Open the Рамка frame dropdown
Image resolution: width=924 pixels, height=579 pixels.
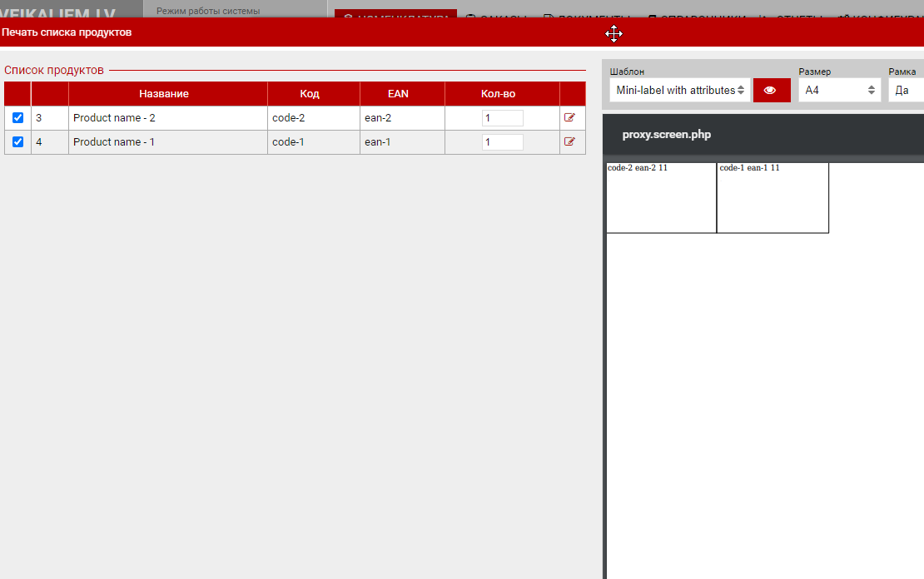point(907,91)
